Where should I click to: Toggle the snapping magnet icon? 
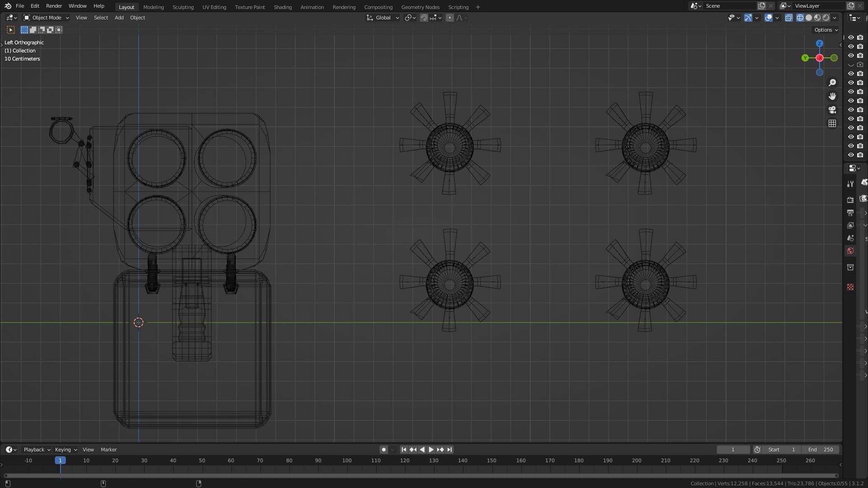pos(424,18)
